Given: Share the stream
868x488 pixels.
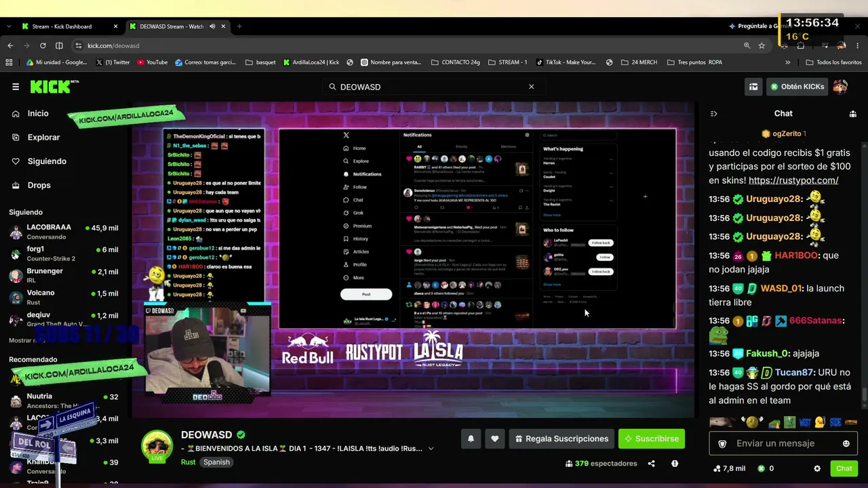Looking at the screenshot, I should tap(652, 464).
